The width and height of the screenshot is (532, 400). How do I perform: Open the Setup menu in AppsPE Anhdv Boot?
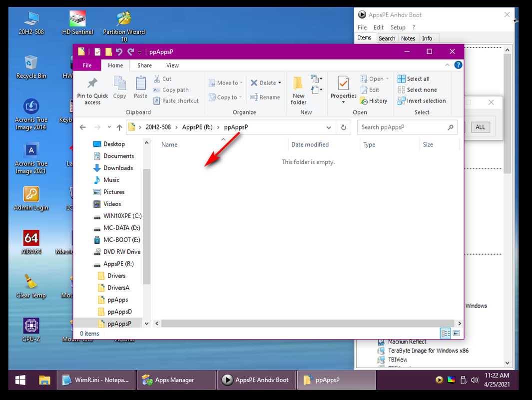[398, 27]
